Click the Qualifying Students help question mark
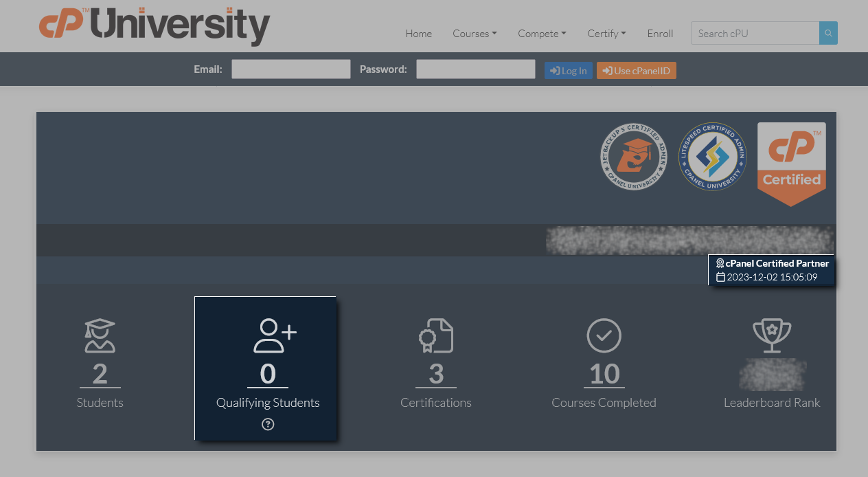Viewport: 868px width, 477px height. [x=268, y=424]
